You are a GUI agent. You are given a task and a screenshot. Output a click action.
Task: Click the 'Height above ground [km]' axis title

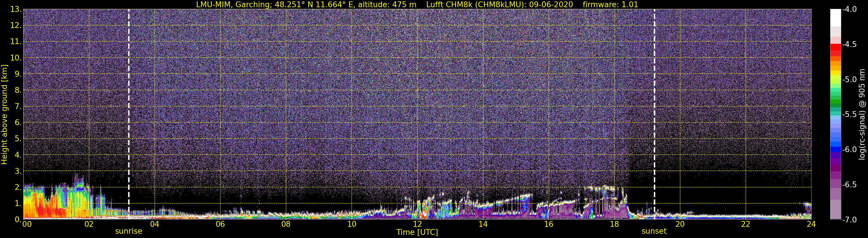[4, 115]
